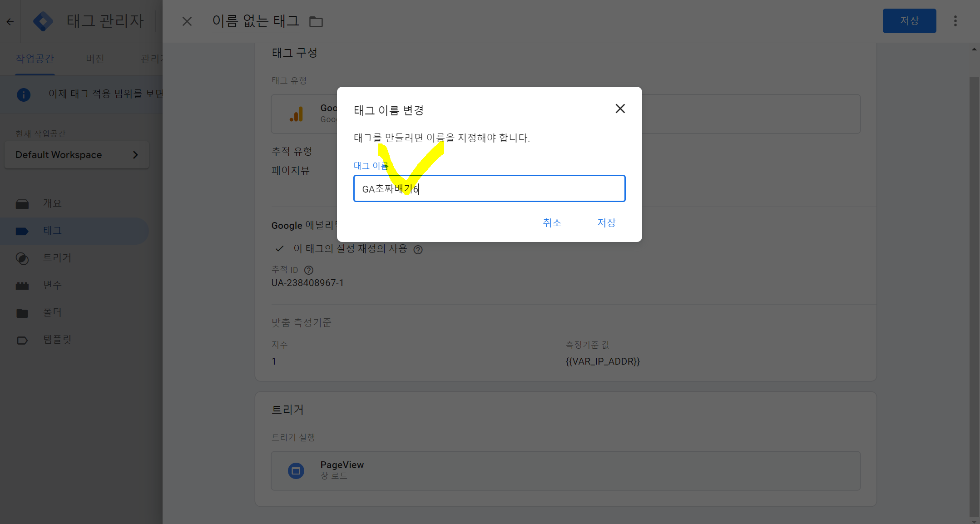980x524 pixels.
Task: Click the Google Analytics bar chart icon
Action: (x=297, y=114)
